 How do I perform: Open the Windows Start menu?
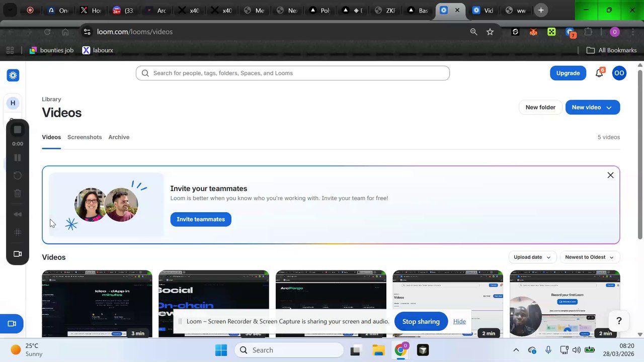click(221, 350)
